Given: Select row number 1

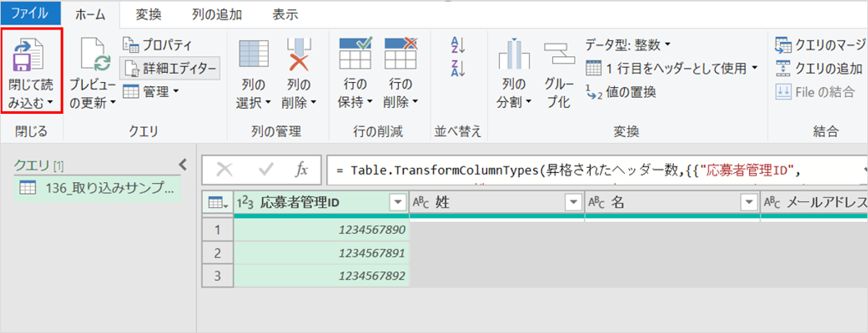Looking at the screenshot, I should [217, 230].
